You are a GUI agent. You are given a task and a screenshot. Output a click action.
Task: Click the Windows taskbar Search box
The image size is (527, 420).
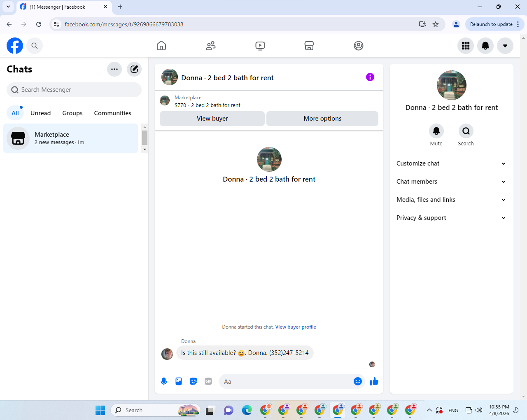[x=156, y=410]
